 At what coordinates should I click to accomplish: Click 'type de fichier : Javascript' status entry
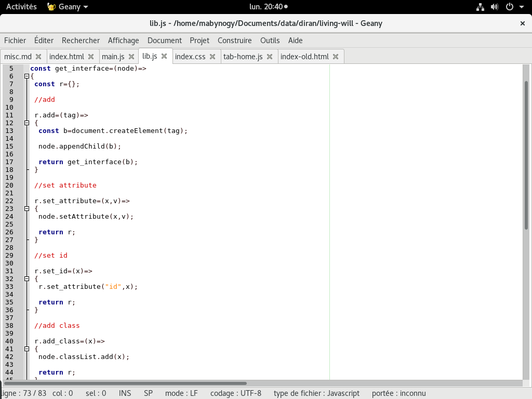click(316, 394)
